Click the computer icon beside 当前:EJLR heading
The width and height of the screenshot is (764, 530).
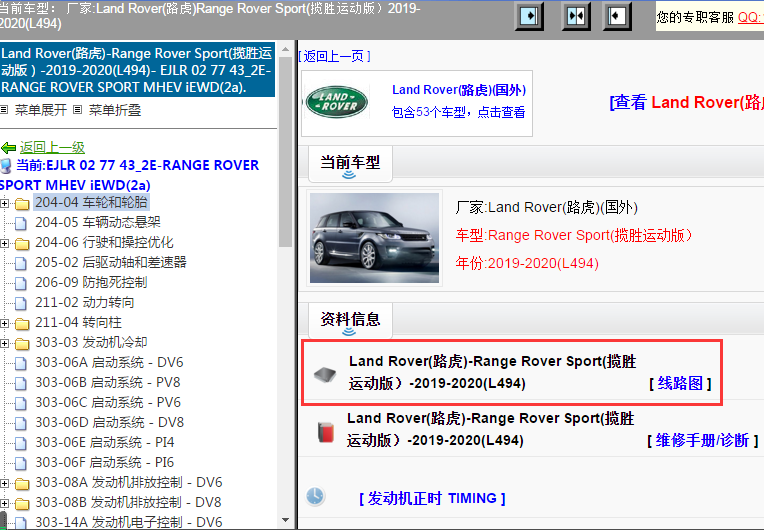coord(6,166)
